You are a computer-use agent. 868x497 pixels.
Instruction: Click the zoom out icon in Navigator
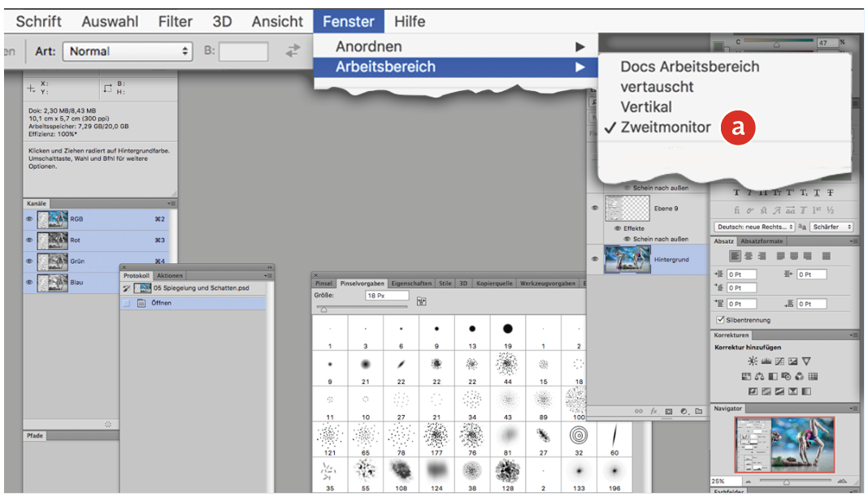[748, 482]
